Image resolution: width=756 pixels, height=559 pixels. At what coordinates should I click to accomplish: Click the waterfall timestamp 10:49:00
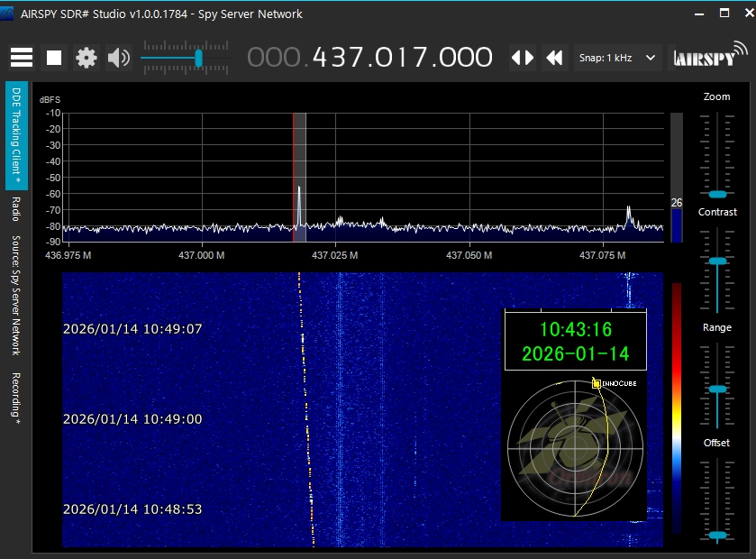pos(132,419)
